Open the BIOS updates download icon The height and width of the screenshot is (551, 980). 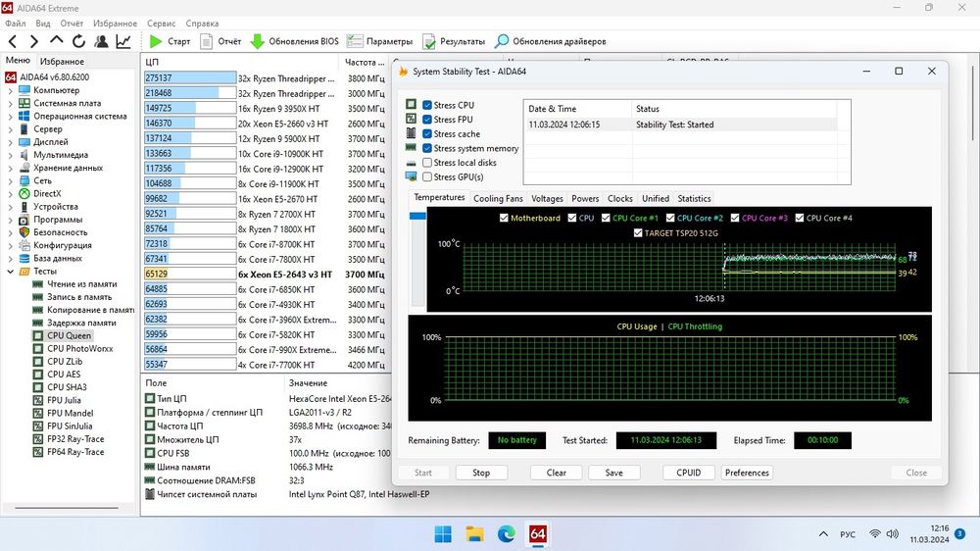257,41
